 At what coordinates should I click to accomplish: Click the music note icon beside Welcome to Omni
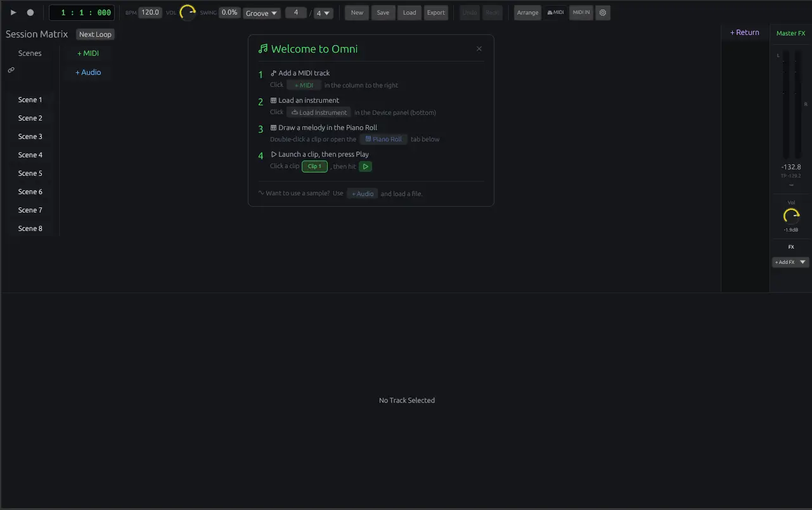[263, 49]
